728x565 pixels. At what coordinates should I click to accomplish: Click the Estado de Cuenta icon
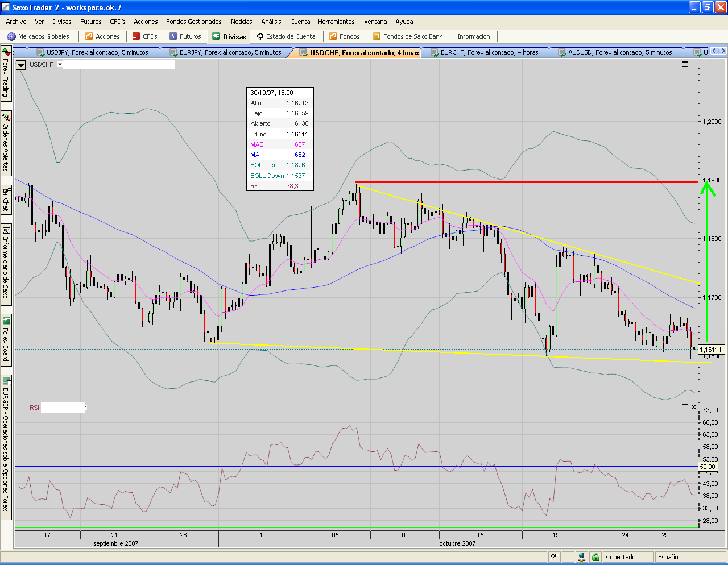click(259, 36)
